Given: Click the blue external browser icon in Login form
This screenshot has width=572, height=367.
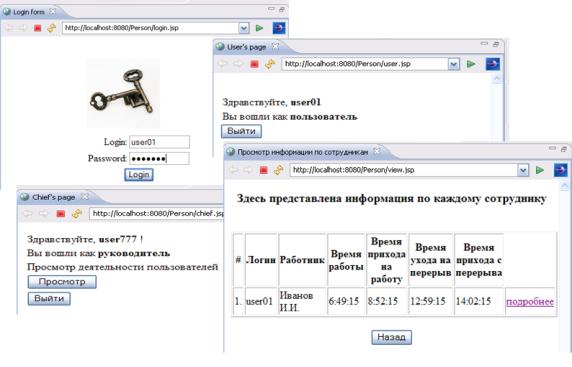Looking at the screenshot, I should [279, 28].
